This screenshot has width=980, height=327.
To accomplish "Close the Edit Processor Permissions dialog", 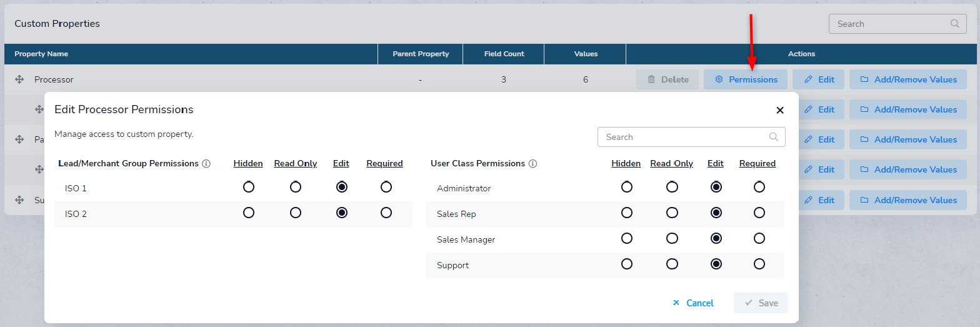I will pyautogui.click(x=780, y=110).
